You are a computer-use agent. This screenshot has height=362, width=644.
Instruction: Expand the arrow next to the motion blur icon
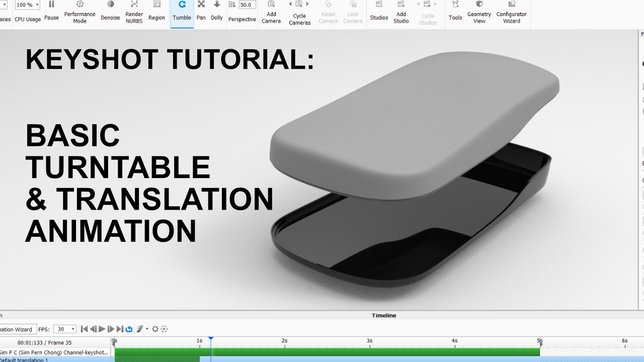[x=147, y=329]
